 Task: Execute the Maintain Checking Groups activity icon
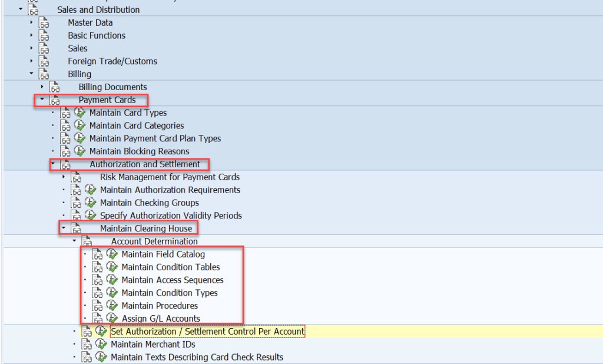(x=90, y=203)
